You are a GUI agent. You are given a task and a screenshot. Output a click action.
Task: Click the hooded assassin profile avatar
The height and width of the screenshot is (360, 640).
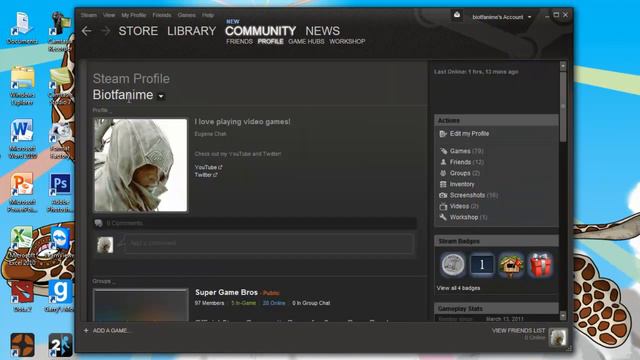click(140, 165)
